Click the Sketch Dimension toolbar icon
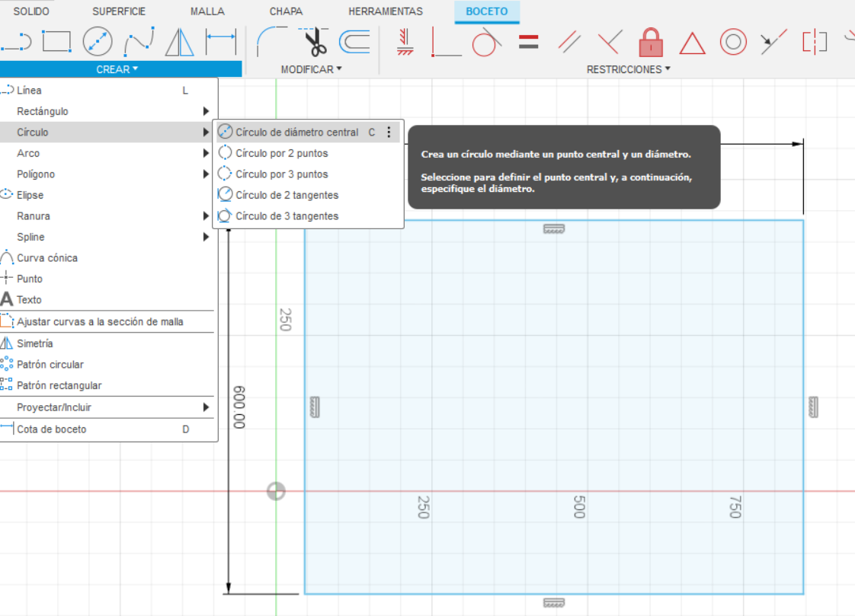Screen dimensions: 855x616 (221, 42)
